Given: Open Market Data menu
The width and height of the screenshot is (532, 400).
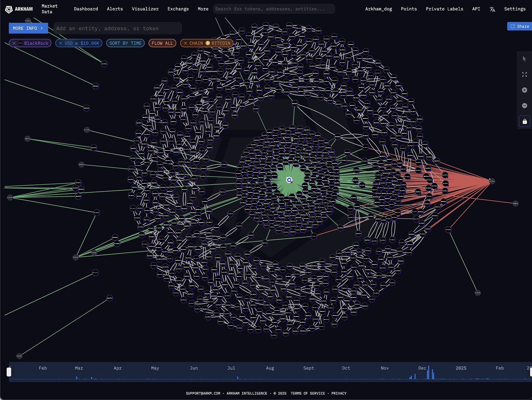Looking at the screenshot, I should point(50,9).
